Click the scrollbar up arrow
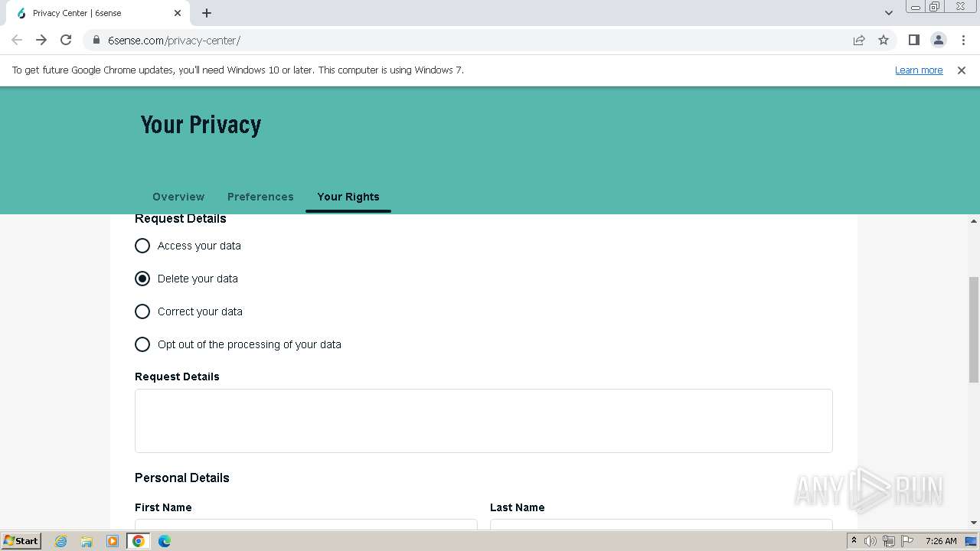Viewport: 980px width, 551px height. coord(974,221)
